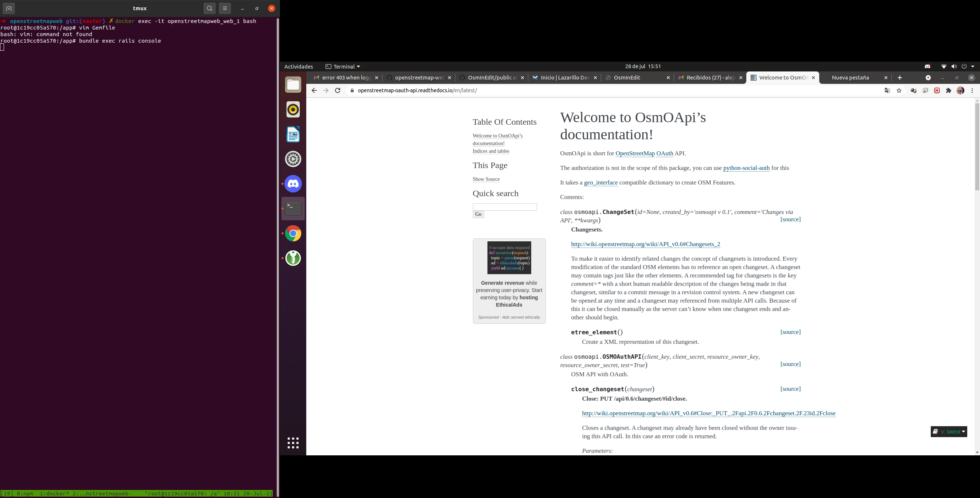980x498 pixels.
Task: Open the Chrome profile avatar
Action: [x=961, y=90]
